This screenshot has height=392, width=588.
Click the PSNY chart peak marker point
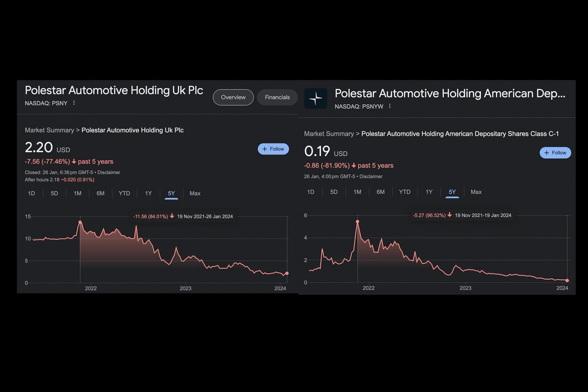pyautogui.click(x=80, y=222)
